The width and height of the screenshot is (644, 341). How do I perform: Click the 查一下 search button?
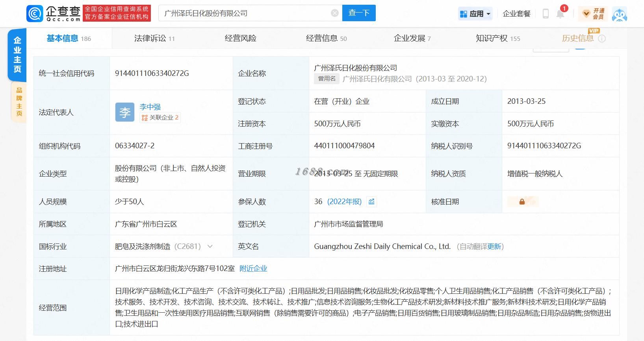[x=359, y=13]
